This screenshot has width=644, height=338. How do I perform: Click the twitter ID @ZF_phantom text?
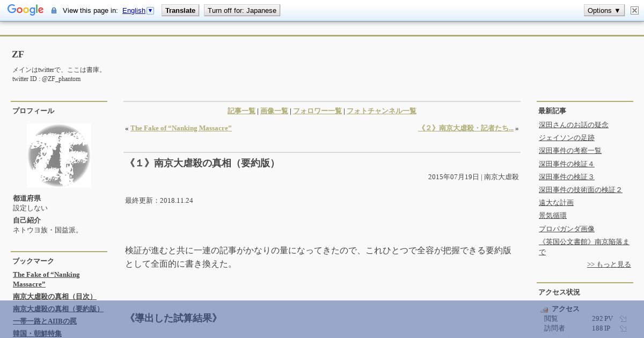[x=47, y=79]
